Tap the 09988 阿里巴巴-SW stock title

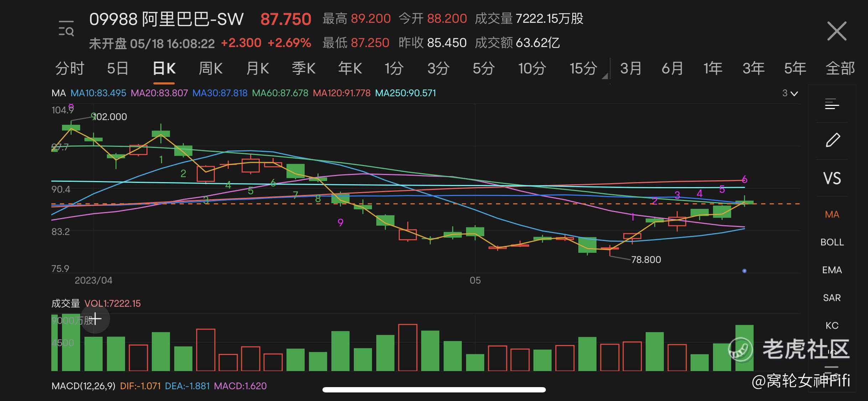pos(166,19)
